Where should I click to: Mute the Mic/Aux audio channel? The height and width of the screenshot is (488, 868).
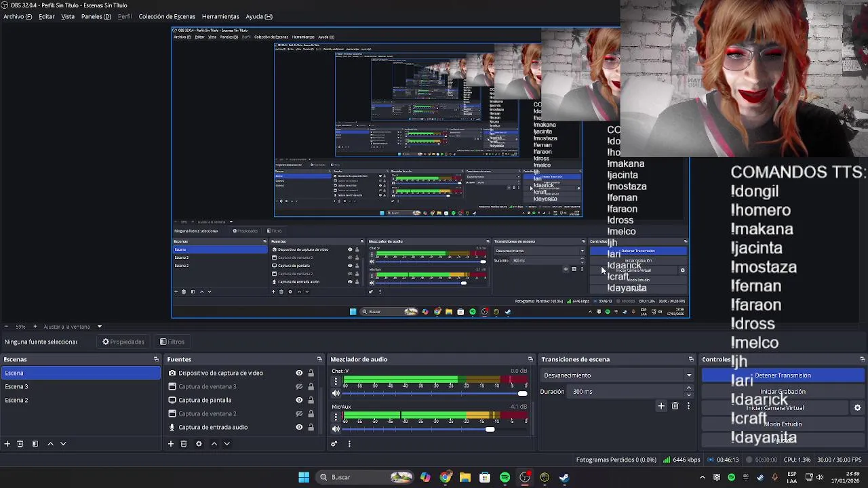(336, 428)
